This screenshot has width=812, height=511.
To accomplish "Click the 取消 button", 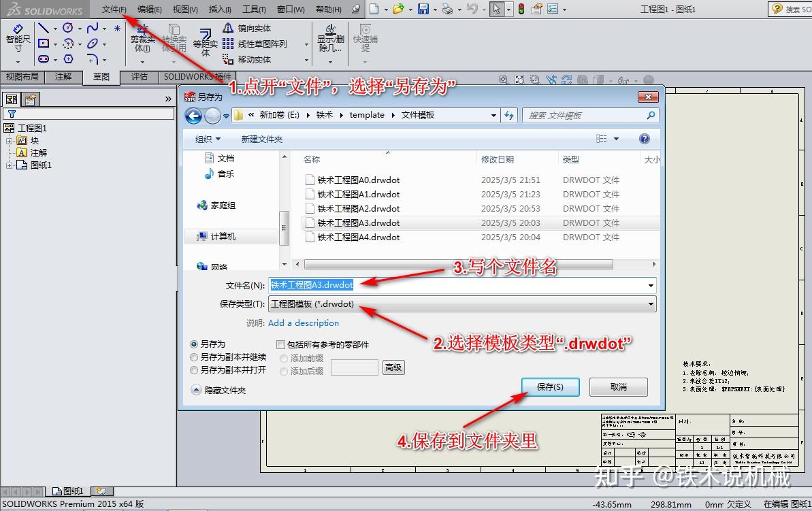I will [618, 387].
